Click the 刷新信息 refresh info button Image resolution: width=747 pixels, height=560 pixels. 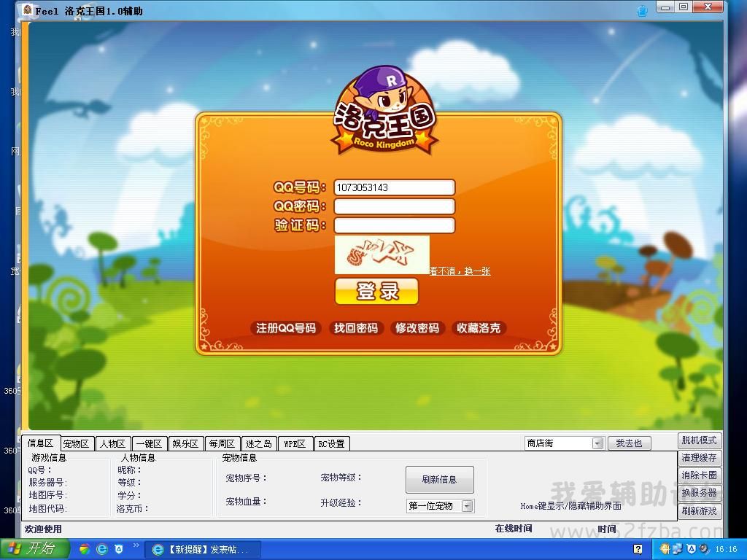439,479
